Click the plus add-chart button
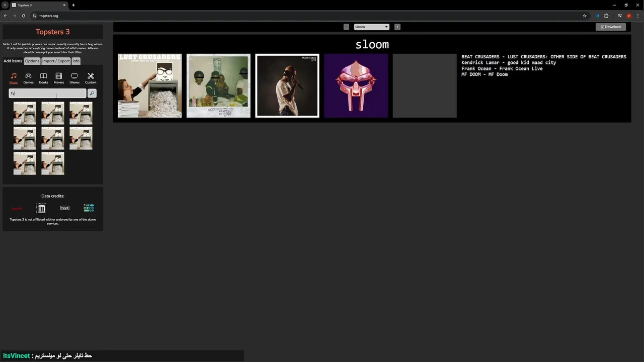Screen dimensions: 644x362 click(x=397, y=27)
